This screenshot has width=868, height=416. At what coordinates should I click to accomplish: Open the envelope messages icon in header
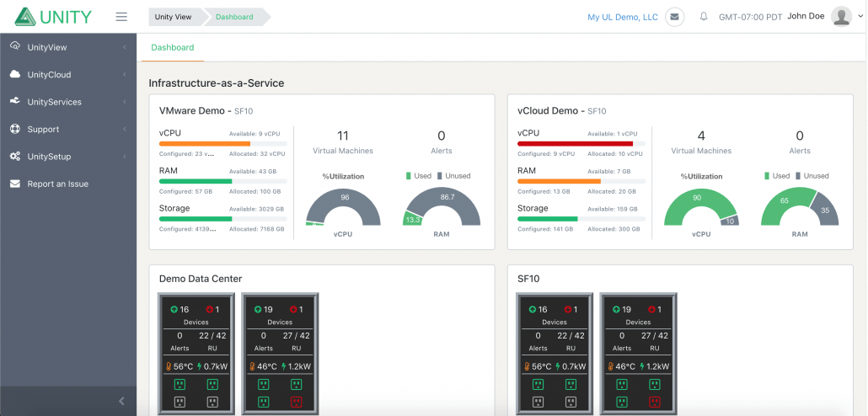[674, 17]
